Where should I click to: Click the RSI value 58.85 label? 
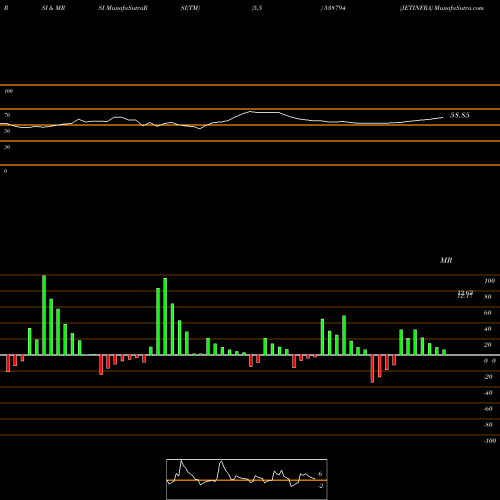(x=460, y=115)
